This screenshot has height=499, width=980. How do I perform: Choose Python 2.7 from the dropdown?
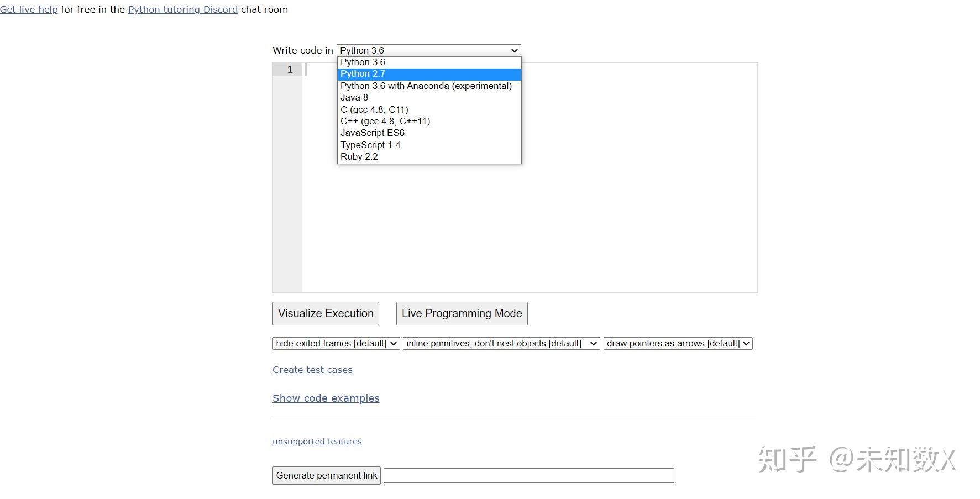coord(363,74)
